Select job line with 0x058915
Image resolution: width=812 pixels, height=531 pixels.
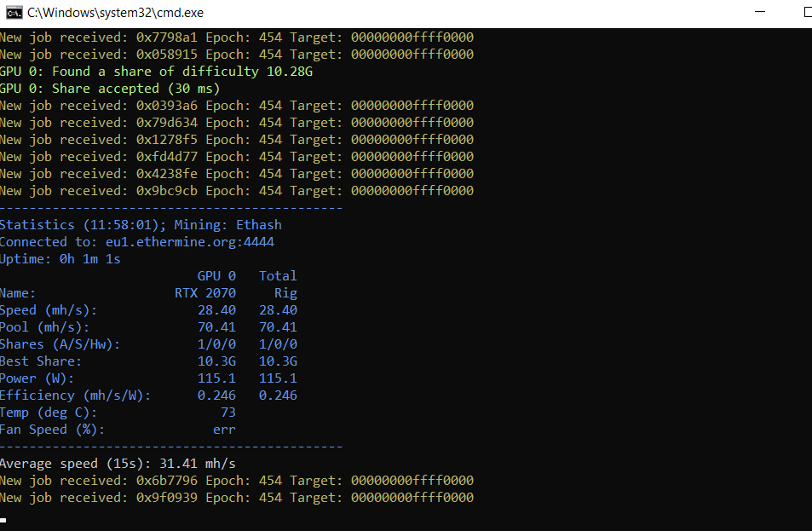click(x=237, y=55)
